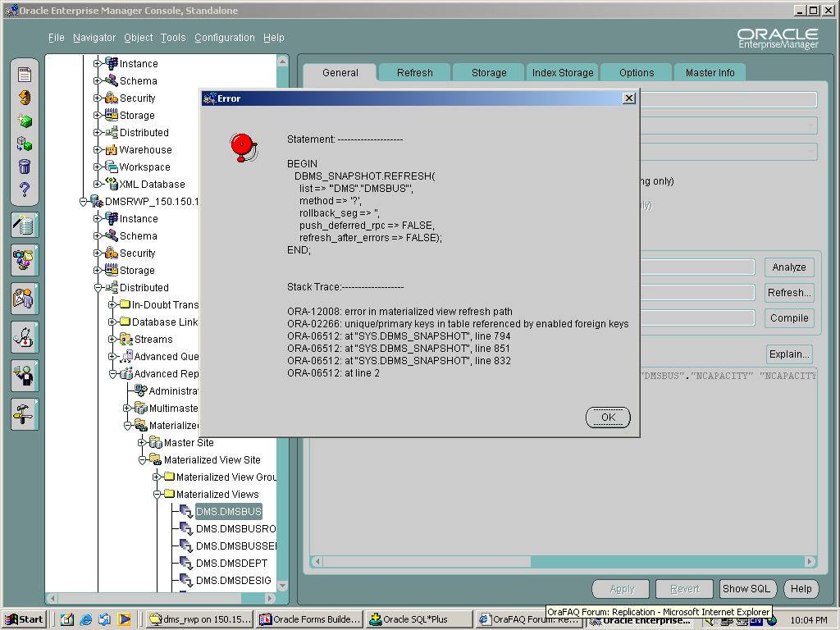This screenshot has height=630, width=840.
Task: Expand the Master Site node
Action: pyautogui.click(x=143, y=443)
